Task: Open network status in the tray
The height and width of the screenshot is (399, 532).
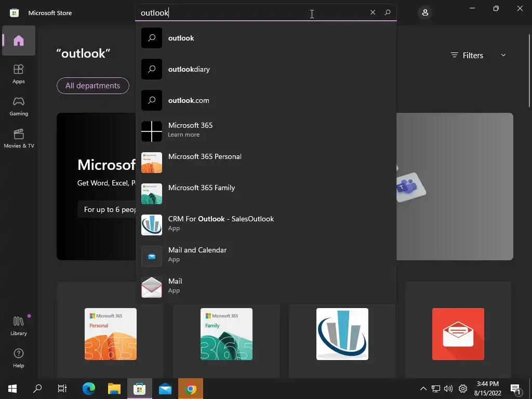Action: pyautogui.click(x=436, y=389)
